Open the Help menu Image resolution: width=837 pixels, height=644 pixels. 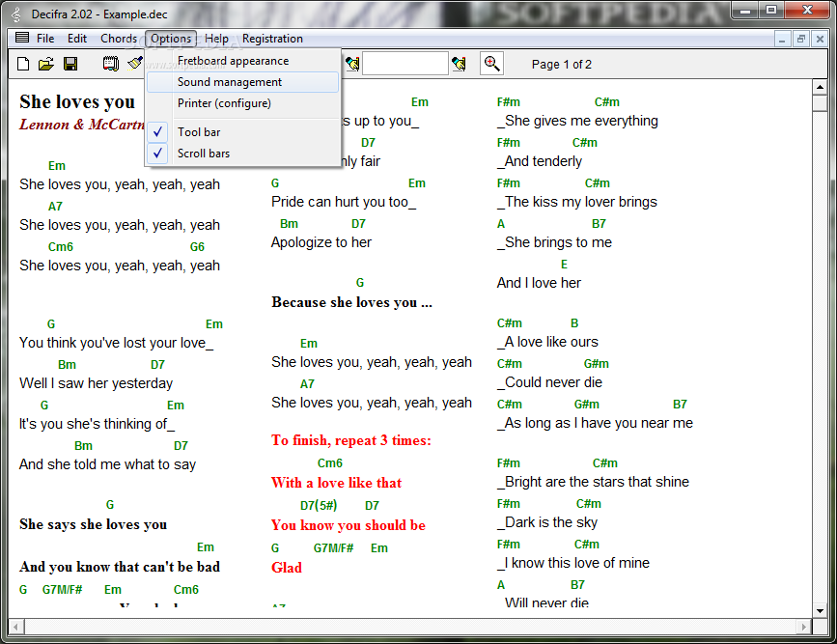[x=216, y=39]
